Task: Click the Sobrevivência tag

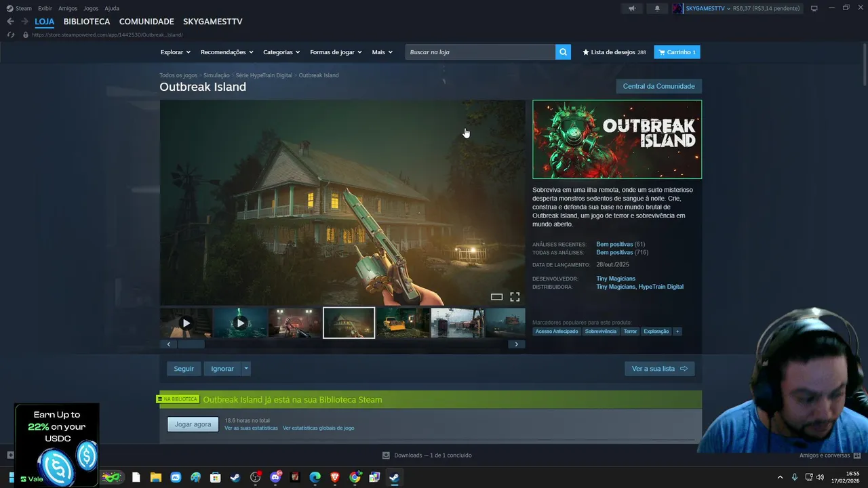Action: tap(601, 331)
